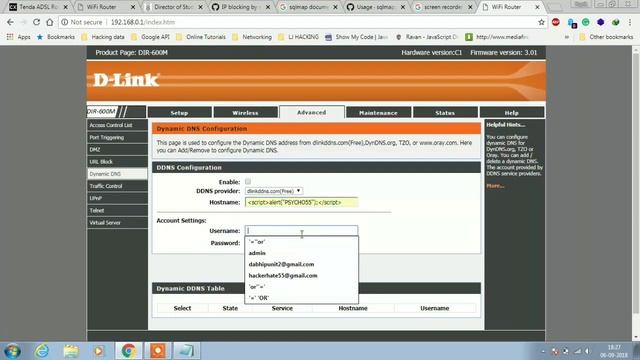Open Ravan JavaScript bookmark
Screen dimensions: 640x360
tap(427, 37)
